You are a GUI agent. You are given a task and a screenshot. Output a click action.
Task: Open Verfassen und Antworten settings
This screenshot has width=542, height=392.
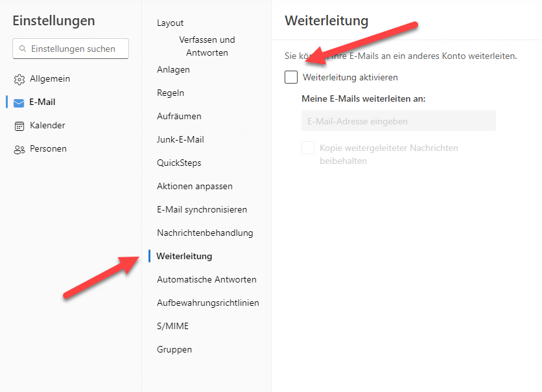pyautogui.click(x=205, y=46)
